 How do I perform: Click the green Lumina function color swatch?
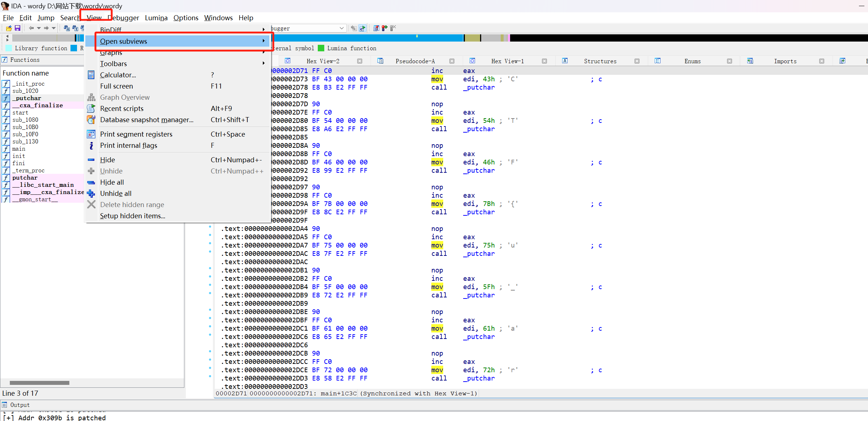tap(321, 48)
